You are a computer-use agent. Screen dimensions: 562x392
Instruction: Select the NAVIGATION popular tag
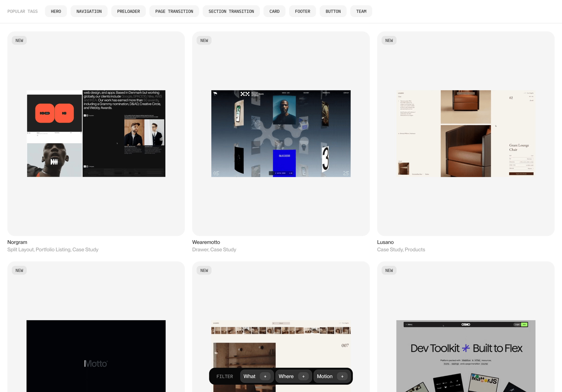pos(89,11)
